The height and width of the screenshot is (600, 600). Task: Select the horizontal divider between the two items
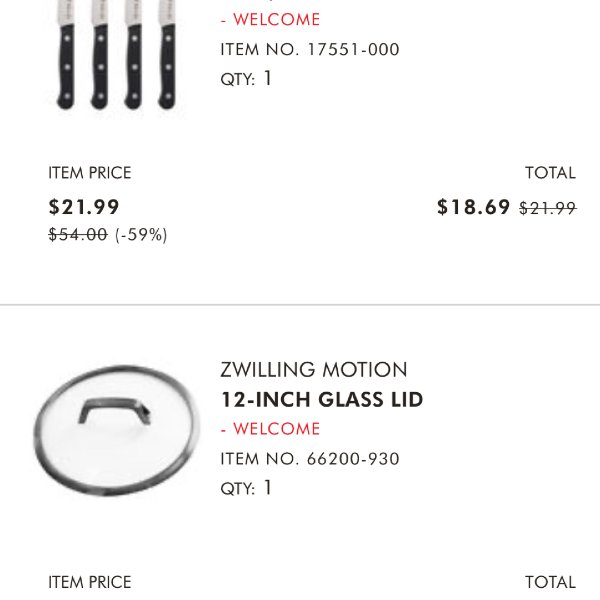(x=300, y=305)
